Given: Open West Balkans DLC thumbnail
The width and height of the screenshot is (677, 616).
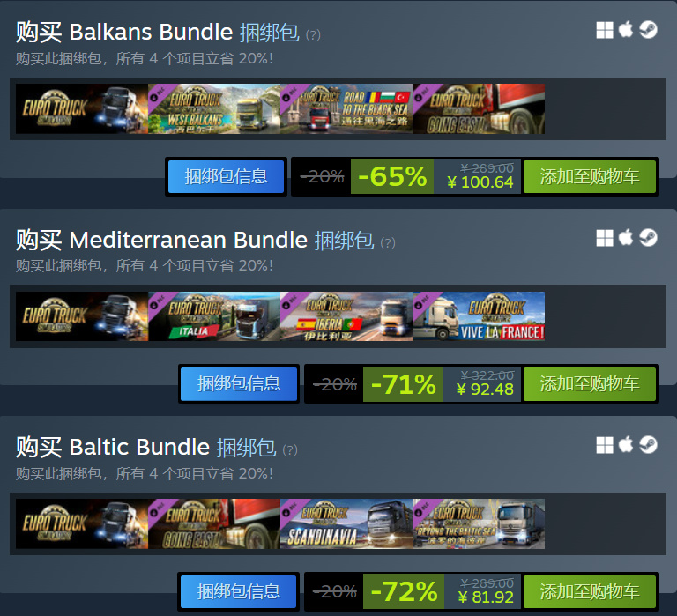Looking at the screenshot, I should tap(214, 108).
